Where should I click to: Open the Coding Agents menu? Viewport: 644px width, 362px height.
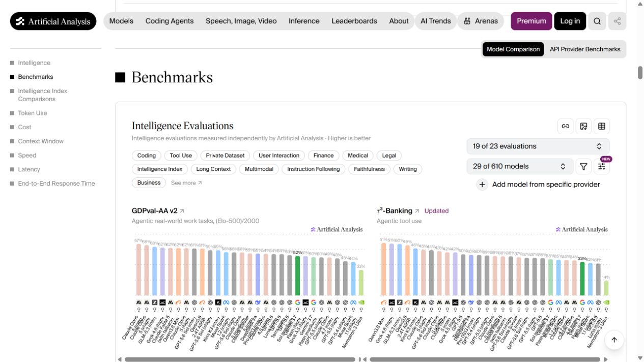coord(170,21)
